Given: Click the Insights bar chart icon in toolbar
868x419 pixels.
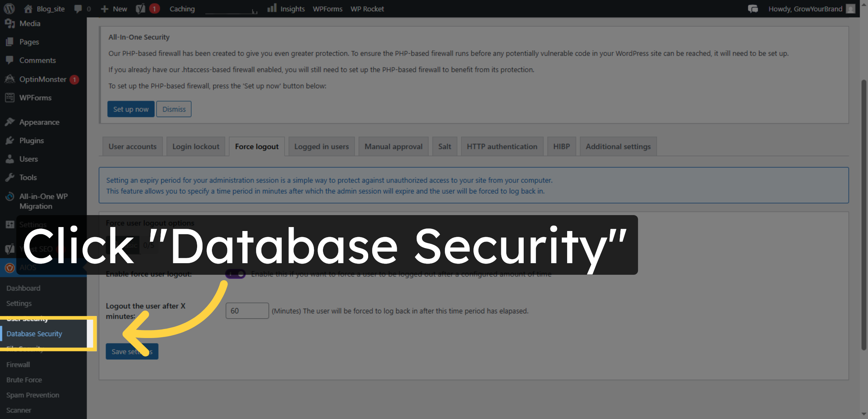Looking at the screenshot, I should 272,8.
